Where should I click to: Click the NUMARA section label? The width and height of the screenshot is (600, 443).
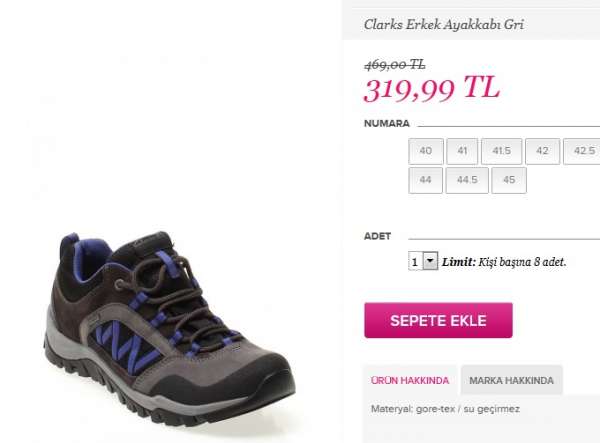tap(386, 124)
